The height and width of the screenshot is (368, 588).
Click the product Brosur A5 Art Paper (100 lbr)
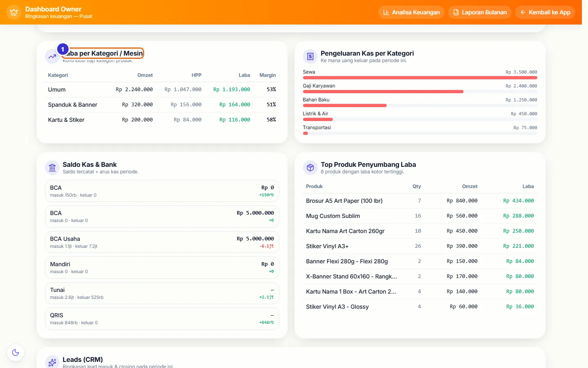coord(344,201)
